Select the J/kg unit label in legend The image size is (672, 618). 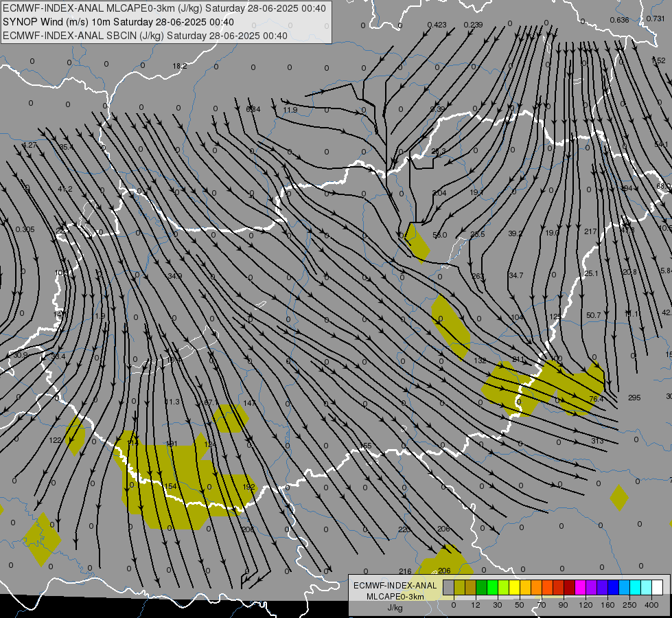click(x=395, y=608)
